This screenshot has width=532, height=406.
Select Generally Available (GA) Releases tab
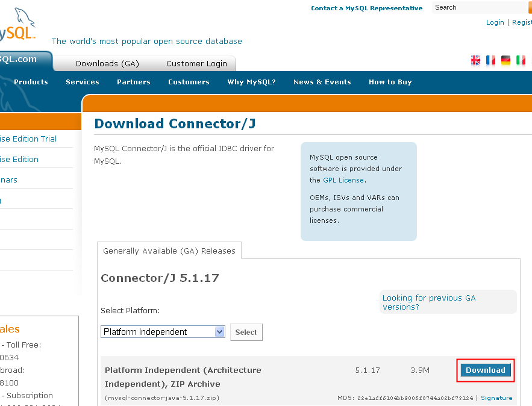(169, 251)
